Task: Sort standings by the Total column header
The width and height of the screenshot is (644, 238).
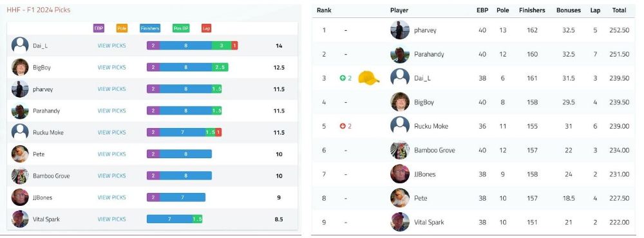Action: [619, 10]
